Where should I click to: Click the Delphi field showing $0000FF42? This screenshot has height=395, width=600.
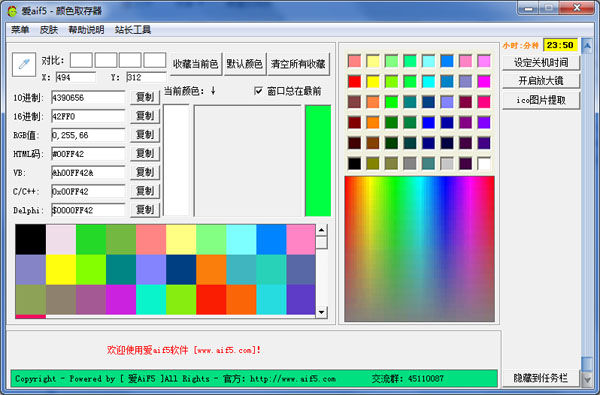[x=88, y=210]
